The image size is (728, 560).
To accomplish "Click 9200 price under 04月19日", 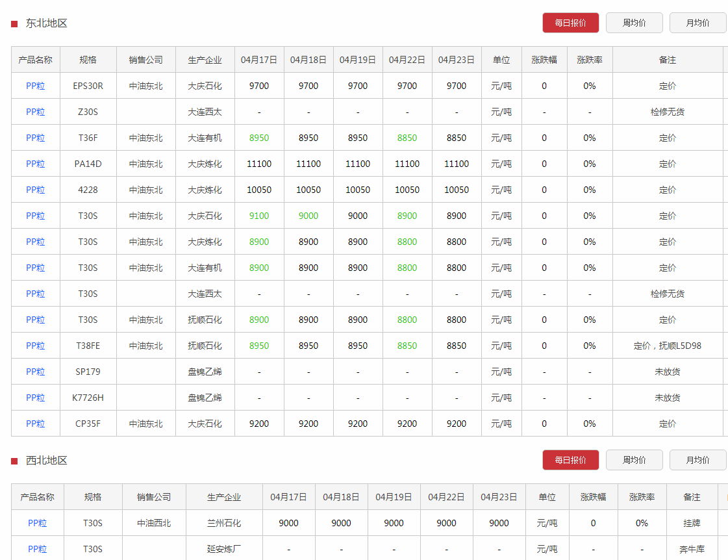I will pos(357,424).
